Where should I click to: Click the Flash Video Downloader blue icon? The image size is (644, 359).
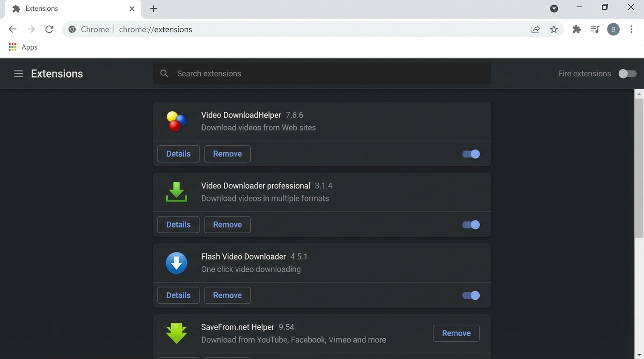176,263
